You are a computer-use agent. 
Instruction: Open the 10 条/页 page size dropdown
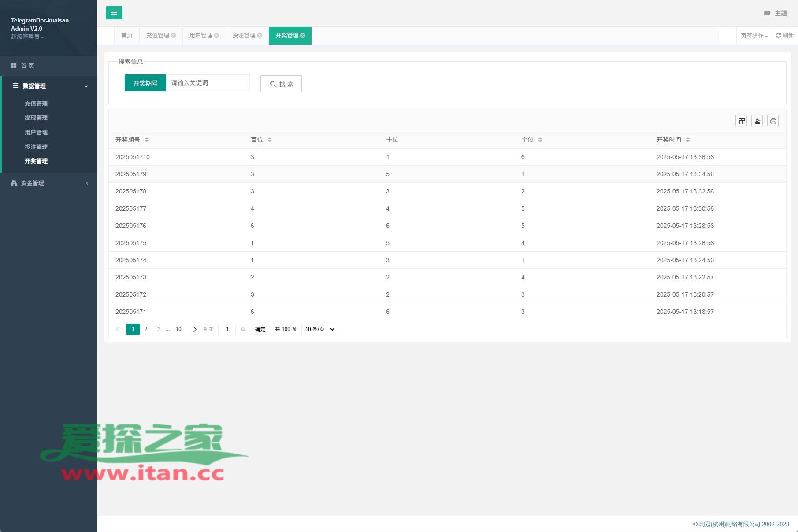click(319, 329)
